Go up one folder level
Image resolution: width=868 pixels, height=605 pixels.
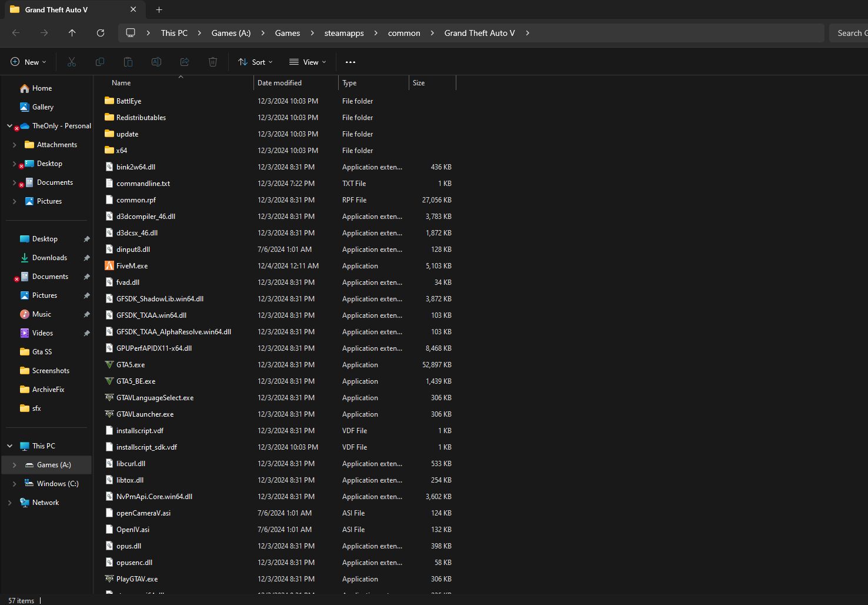(72, 33)
